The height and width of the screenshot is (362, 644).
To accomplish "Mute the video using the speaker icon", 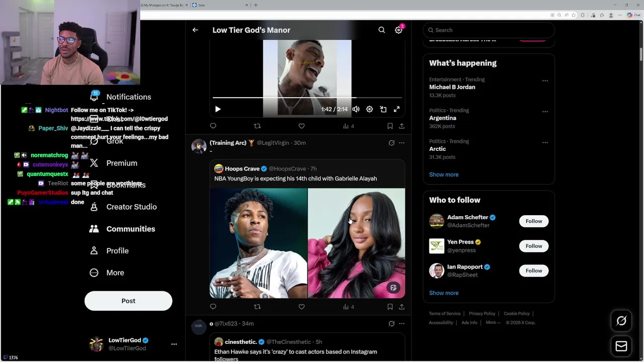I will pyautogui.click(x=356, y=109).
